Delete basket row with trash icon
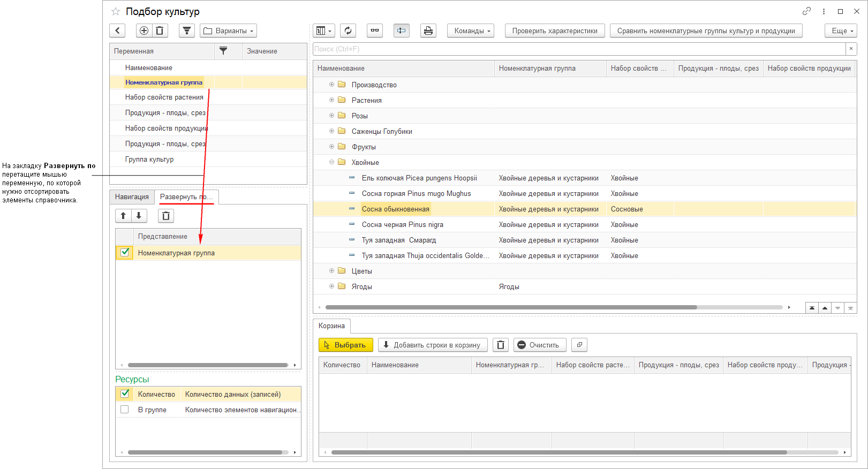This screenshot has width=868, height=469. (501, 345)
